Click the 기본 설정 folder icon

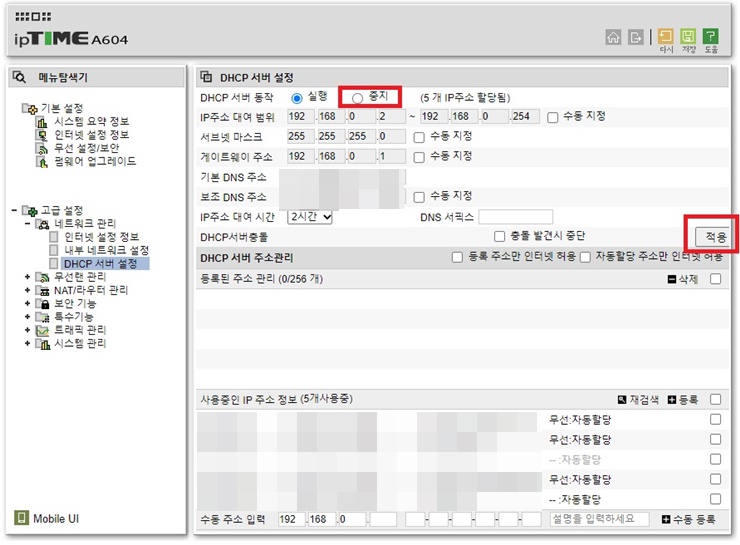click(x=30, y=109)
